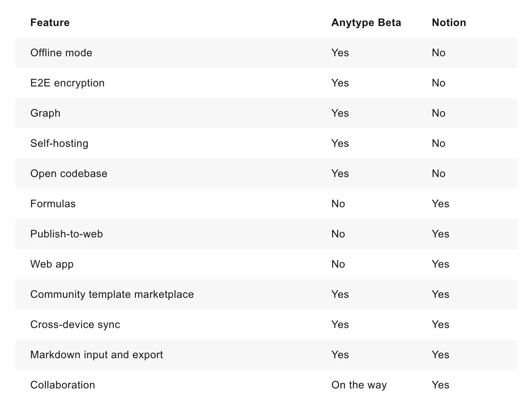Click the Web app row label

[x=52, y=264]
